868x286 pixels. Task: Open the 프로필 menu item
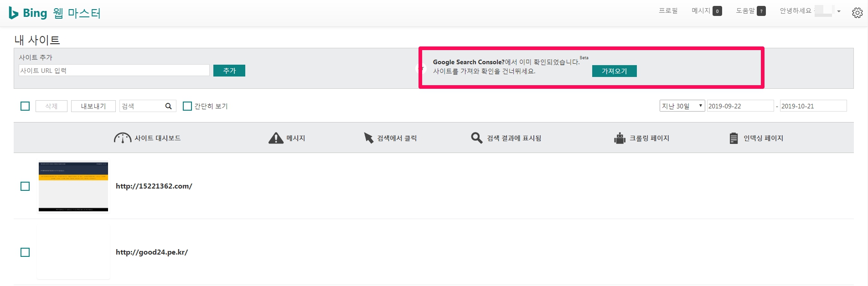[x=668, y=11]
